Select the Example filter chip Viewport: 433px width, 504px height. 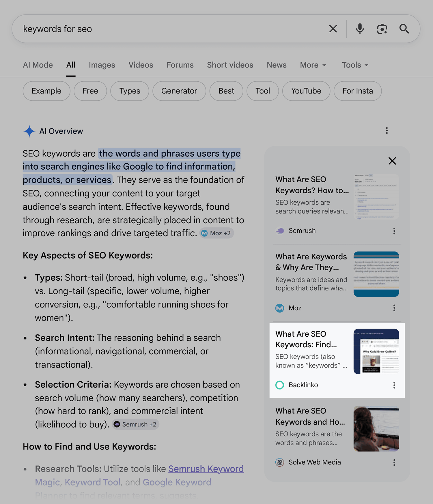coord(46,91)
